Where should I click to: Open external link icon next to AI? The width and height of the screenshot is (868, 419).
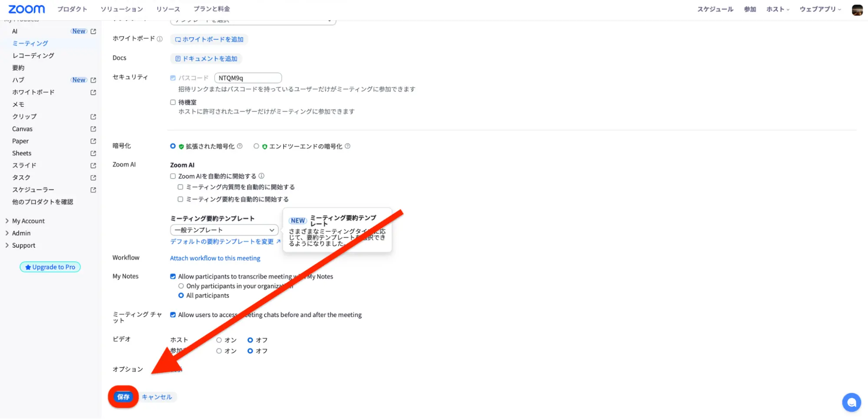click(x=93, y=31)
